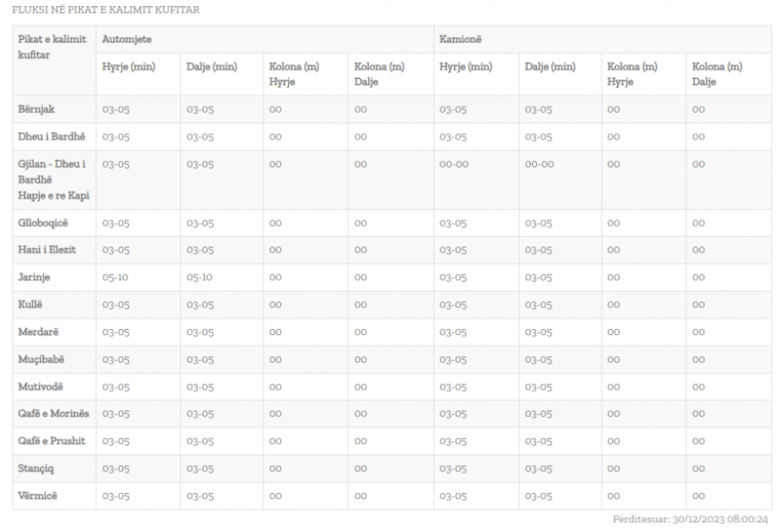Click the Hani i Elezit row label

click(x=48, y=250)
